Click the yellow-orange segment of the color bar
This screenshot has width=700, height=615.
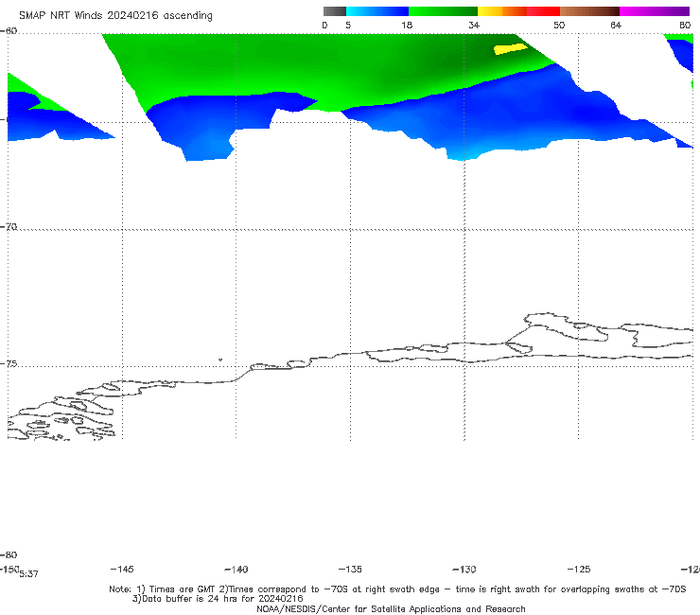coord(502,11)
